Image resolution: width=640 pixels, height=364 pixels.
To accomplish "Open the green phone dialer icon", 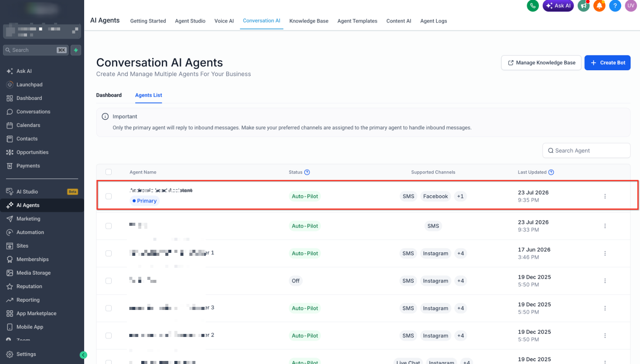I will pyautogui.click(x=533, y=6).
